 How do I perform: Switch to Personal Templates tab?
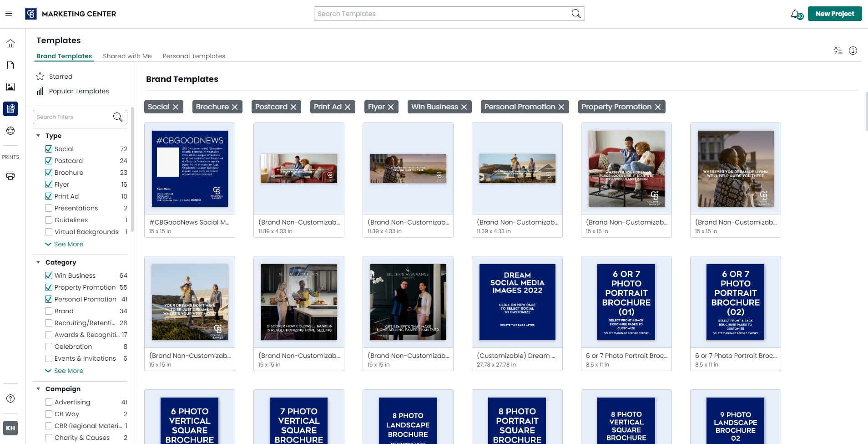[194, 56]
